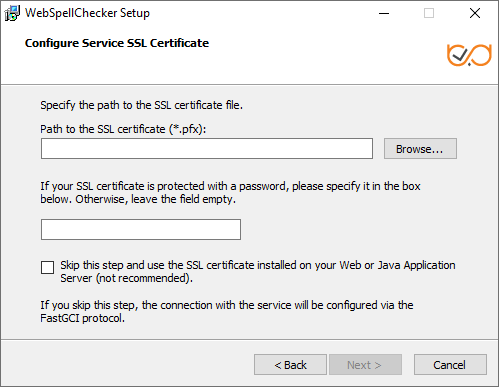Screen dimensions: 499x387
Task: Click the 'Specify the path' instruction text
Action: coord(142,105)
